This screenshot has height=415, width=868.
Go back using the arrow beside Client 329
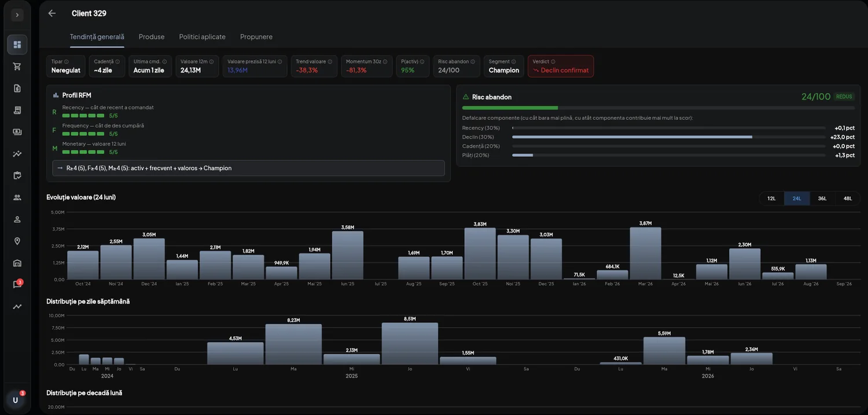[52, 13]
